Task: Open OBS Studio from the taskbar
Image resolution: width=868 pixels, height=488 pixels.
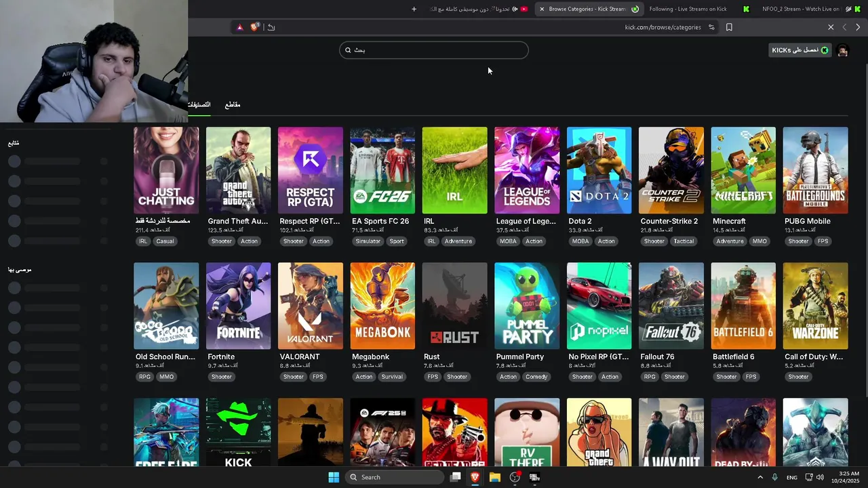Action: point(515,477)
